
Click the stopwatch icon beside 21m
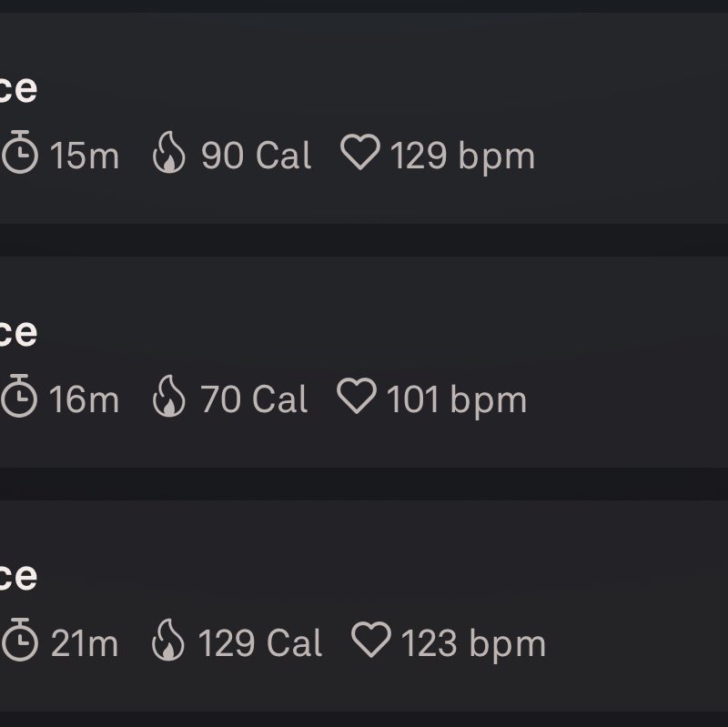(x=20, y=640)
